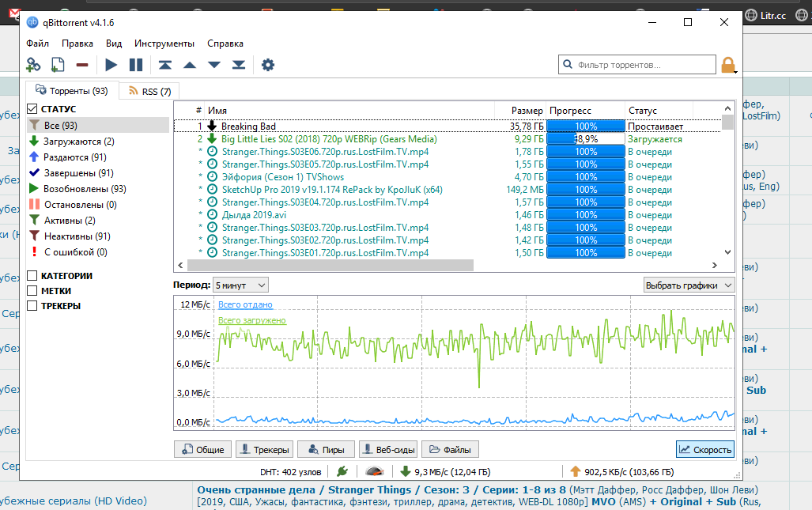Toggle the СТАТУС checkbox
The height and width of the screenshot is (510, 812).
click(x=32, y=109)
